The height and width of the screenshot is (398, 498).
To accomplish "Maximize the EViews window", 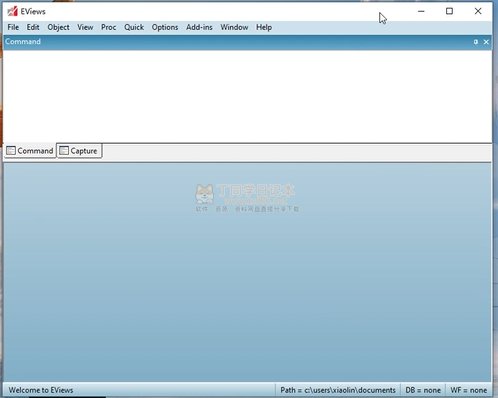I will click(x=449, y=11).
